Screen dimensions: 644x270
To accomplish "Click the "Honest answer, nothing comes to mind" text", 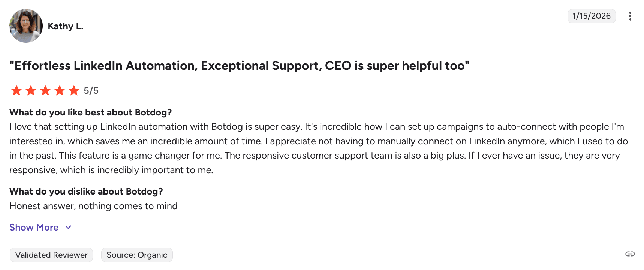I will coord(93,206).
